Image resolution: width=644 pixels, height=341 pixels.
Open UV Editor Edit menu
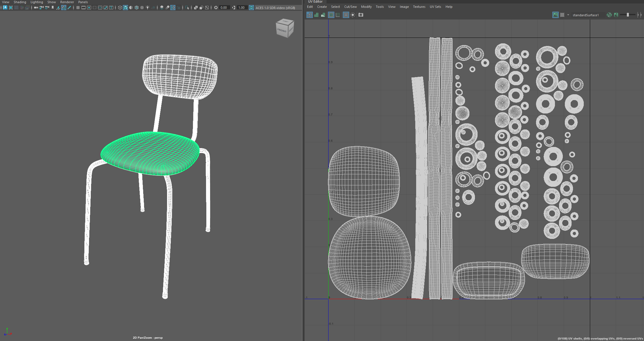tap(310, 7)
